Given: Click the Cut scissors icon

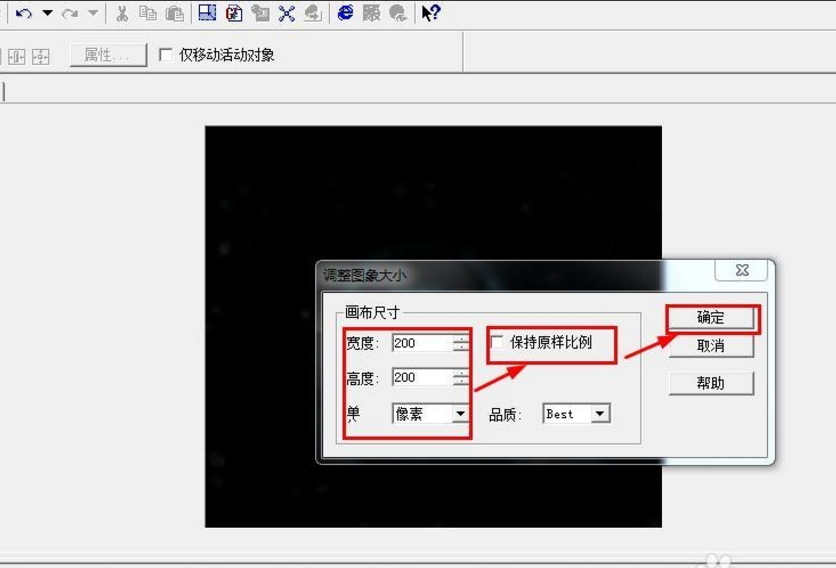Looking at the screenshot, I should tap(122, 13).
